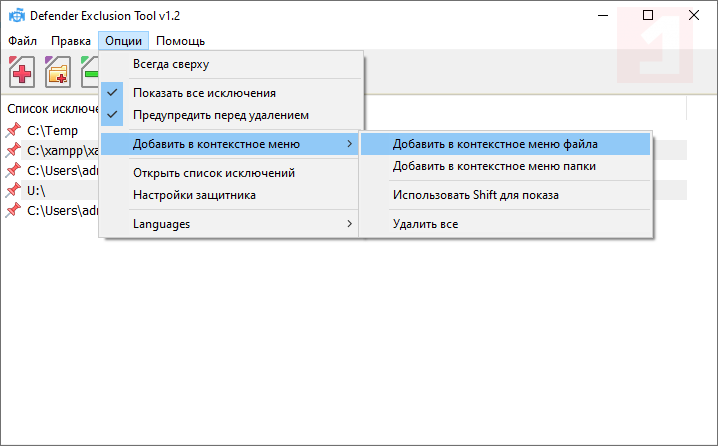This screenshot has height=446, width=718.
Task: Open the Правка menu
Action: click(71, 41)
